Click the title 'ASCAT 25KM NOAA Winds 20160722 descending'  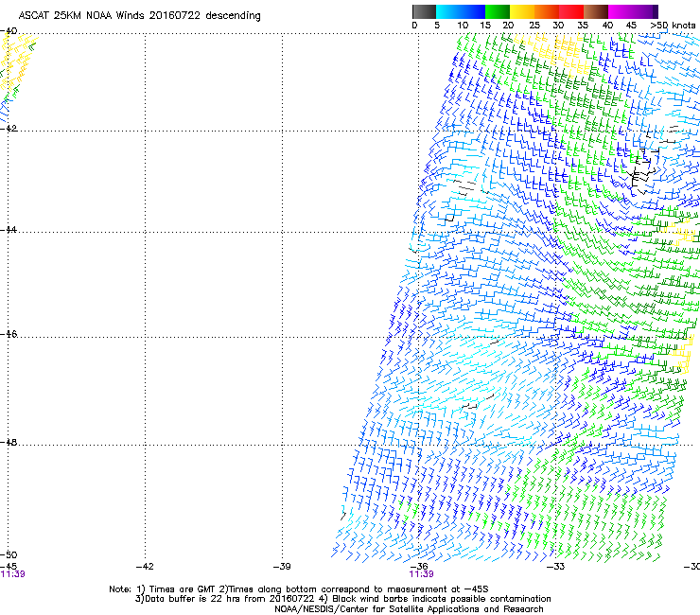click(x=140, y=16)
